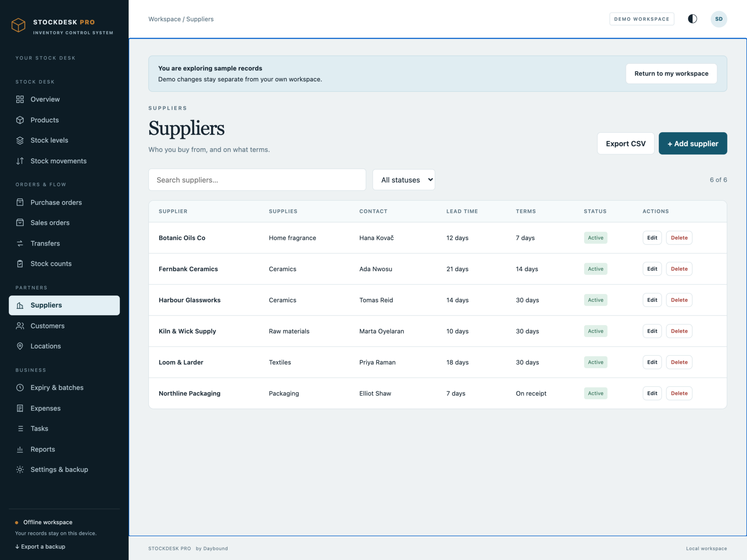Click the Settings & backup gear icon

[x=20, y=469]
